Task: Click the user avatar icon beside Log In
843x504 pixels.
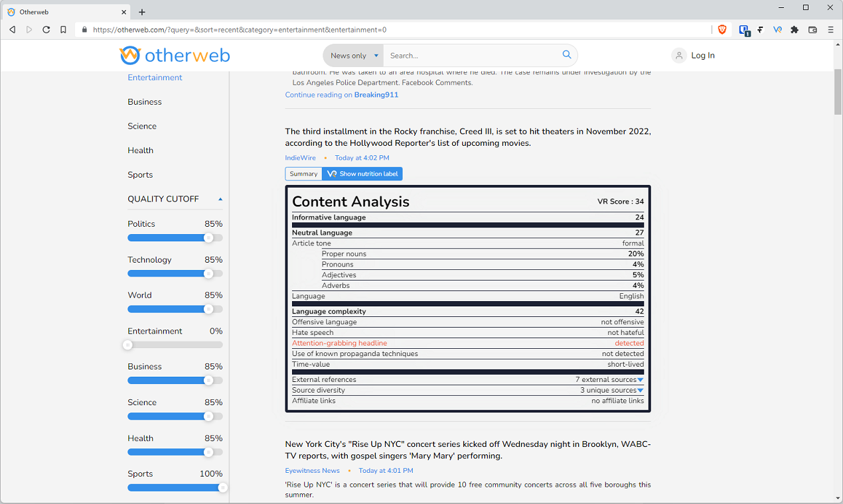Action: [x=678, y=56]
